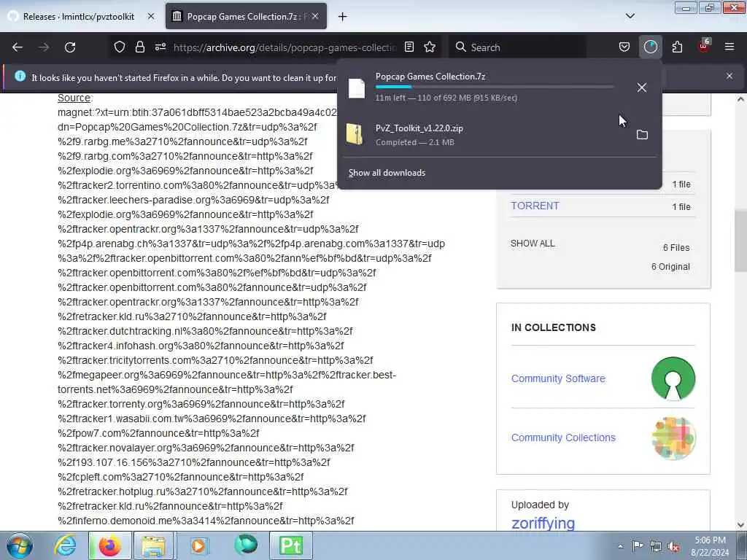This screenshot has width=747, height=560.
Task: Go back using the back arrow
Action: pos(18,47)
